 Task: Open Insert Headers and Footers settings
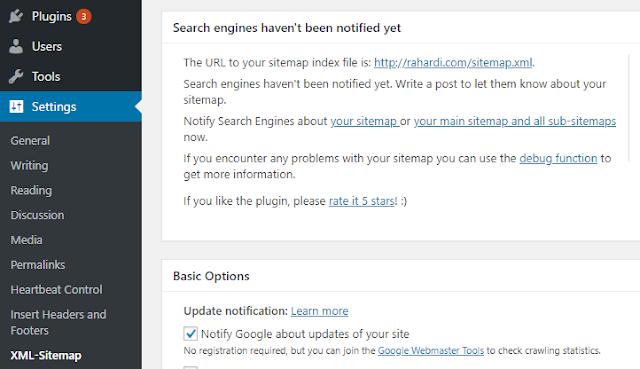[x=58, y=322]
